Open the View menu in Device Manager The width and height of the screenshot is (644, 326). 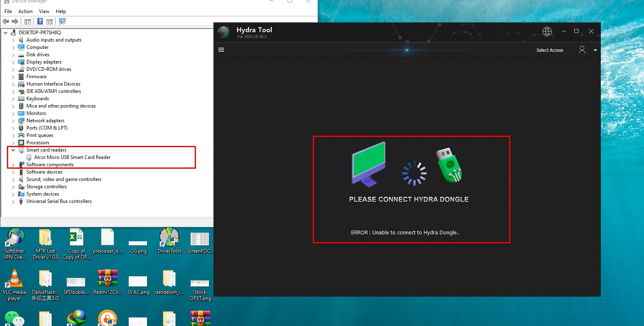coord(44,11)
